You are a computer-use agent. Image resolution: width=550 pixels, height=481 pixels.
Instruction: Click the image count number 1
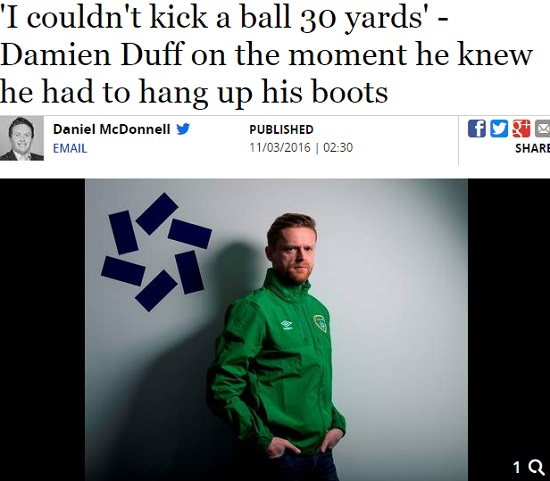point(516,467)
